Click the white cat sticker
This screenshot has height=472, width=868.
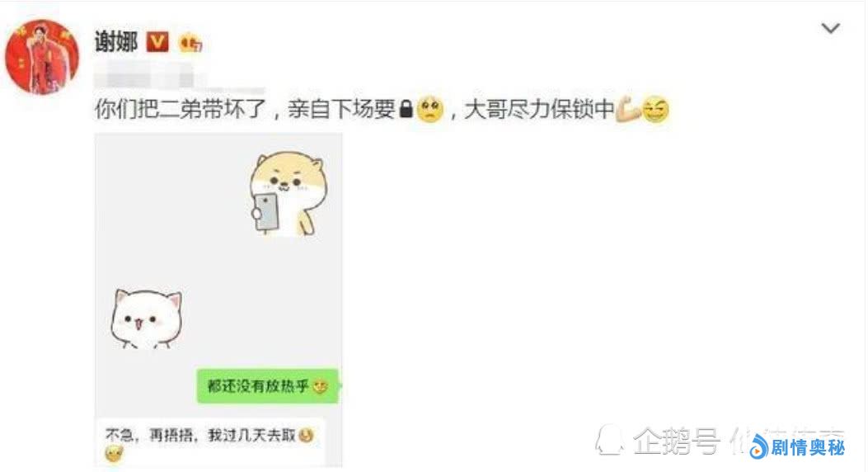click(x=146, y=319)
